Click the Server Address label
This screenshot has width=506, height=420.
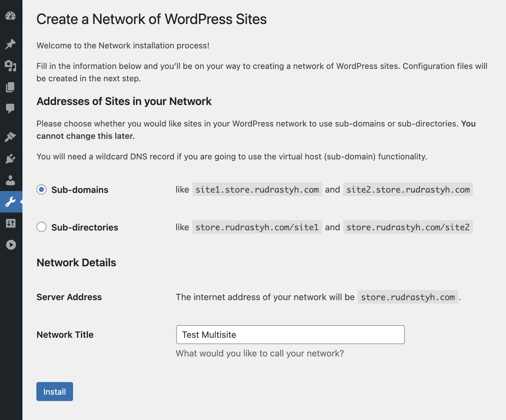pos(69,297)
